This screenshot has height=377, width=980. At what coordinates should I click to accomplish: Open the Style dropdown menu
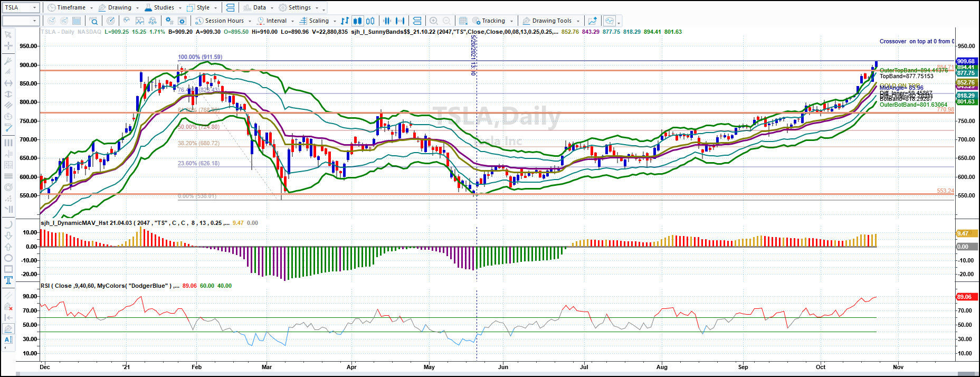click(202, 7)
